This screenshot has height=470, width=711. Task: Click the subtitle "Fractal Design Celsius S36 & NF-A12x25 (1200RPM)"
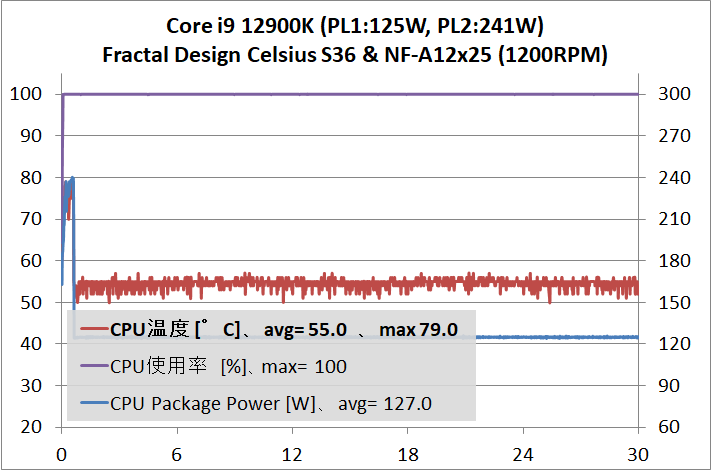tap(355, 55)
